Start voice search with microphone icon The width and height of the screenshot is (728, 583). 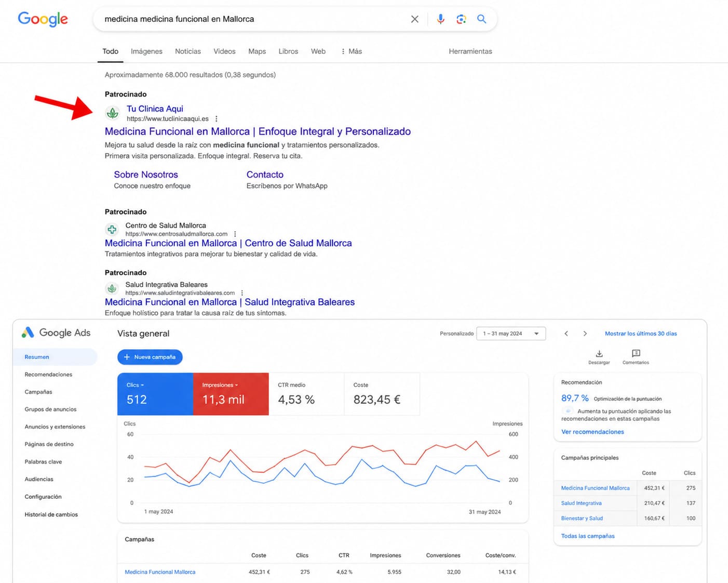tap(440, 19)
